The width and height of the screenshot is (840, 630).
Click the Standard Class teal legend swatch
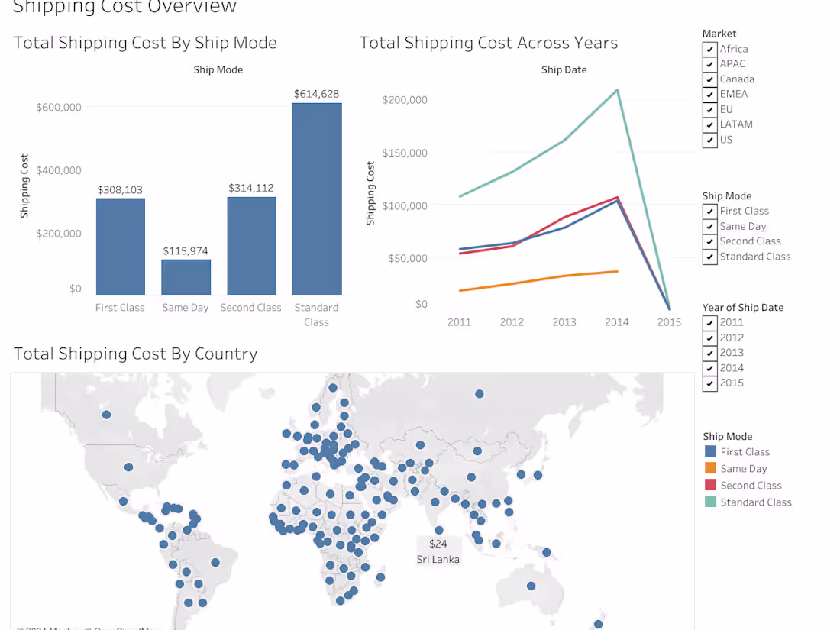tap(711, 502)
